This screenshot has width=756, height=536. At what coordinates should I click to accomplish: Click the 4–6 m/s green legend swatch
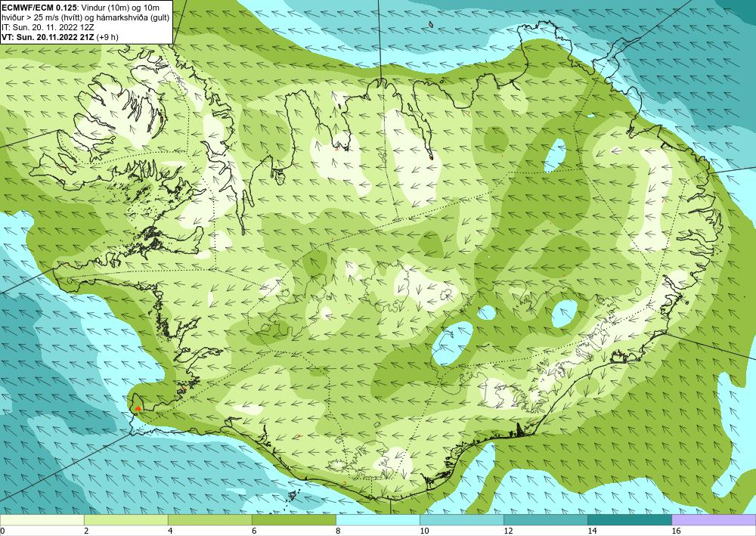point(209,520)
